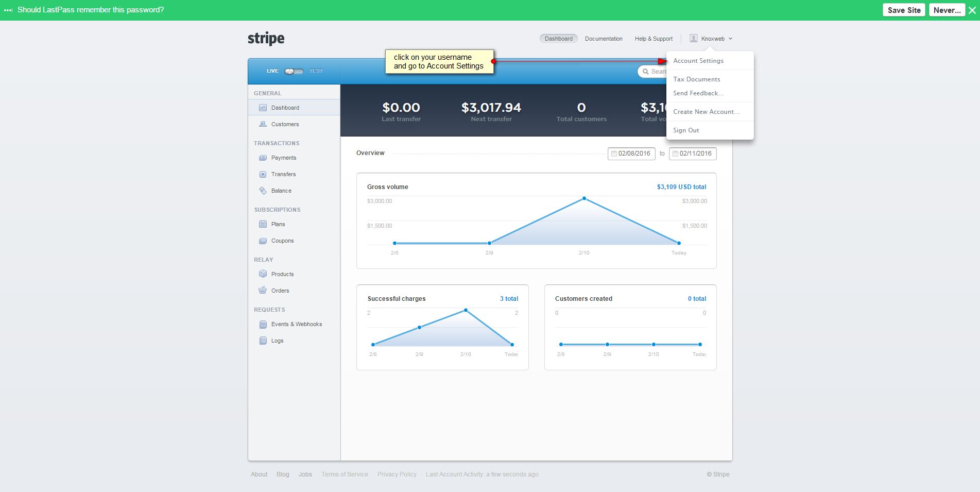Open Terms of Service in the footer

click(x=345, y=474)
